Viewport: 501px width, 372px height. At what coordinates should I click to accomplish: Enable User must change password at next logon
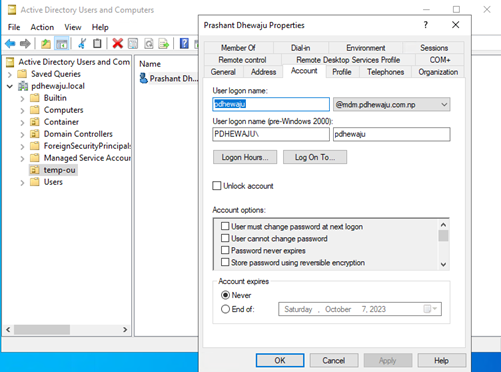click(x=225, y=226)
